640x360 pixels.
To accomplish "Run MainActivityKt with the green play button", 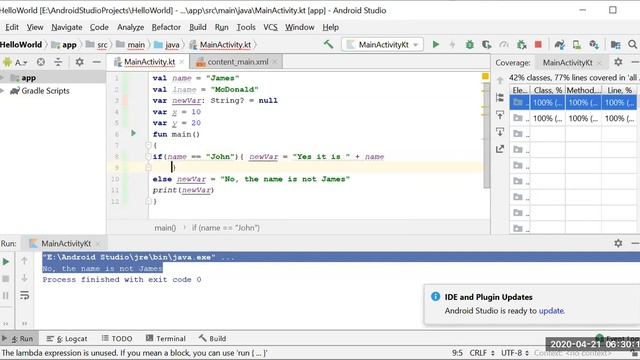I will (436, 44).
